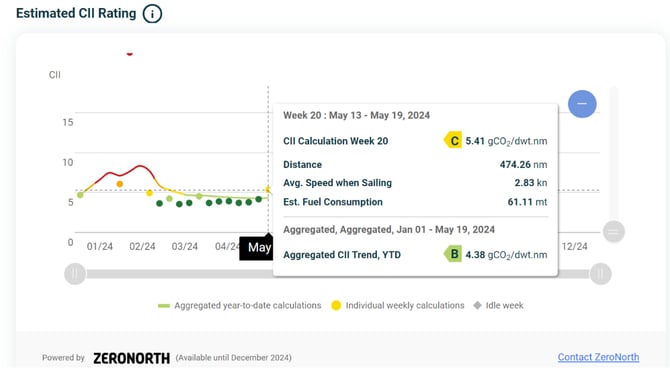
Task: Open the Estimated CII Rating info icon
Action: click(152, 14)
